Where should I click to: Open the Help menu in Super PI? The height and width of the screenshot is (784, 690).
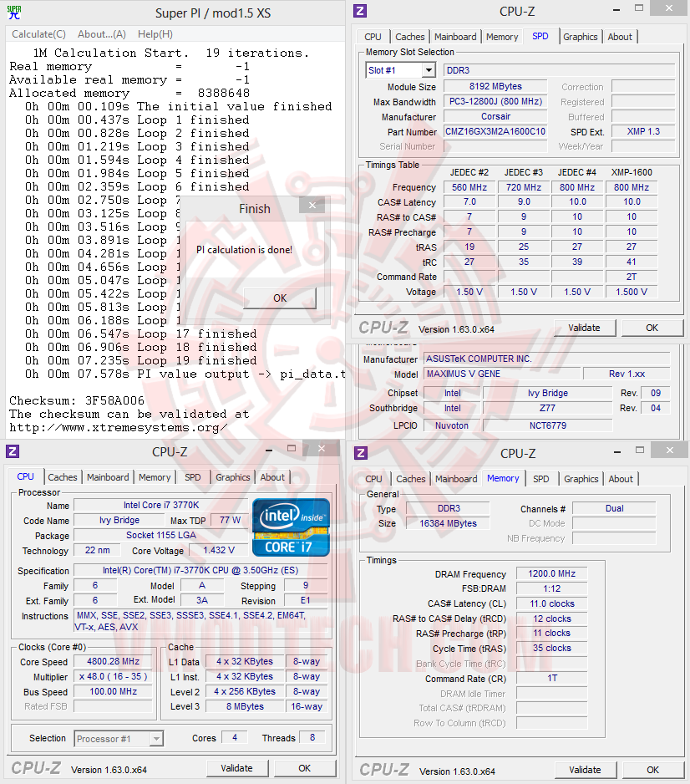coord(155,34)
